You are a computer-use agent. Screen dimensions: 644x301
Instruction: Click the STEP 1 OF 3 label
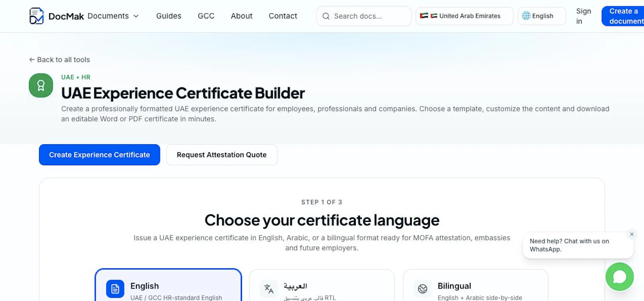pos(322,202)
